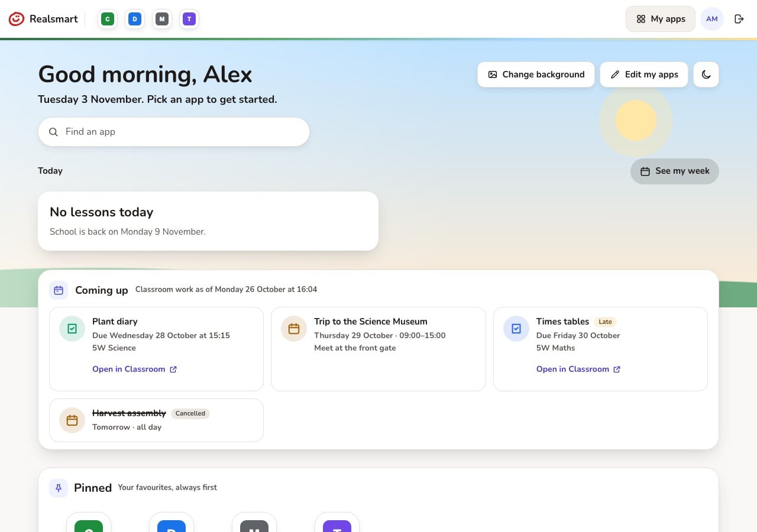Toggle dark mode with the moon button
Screen dimensions: 757x532
706,74
